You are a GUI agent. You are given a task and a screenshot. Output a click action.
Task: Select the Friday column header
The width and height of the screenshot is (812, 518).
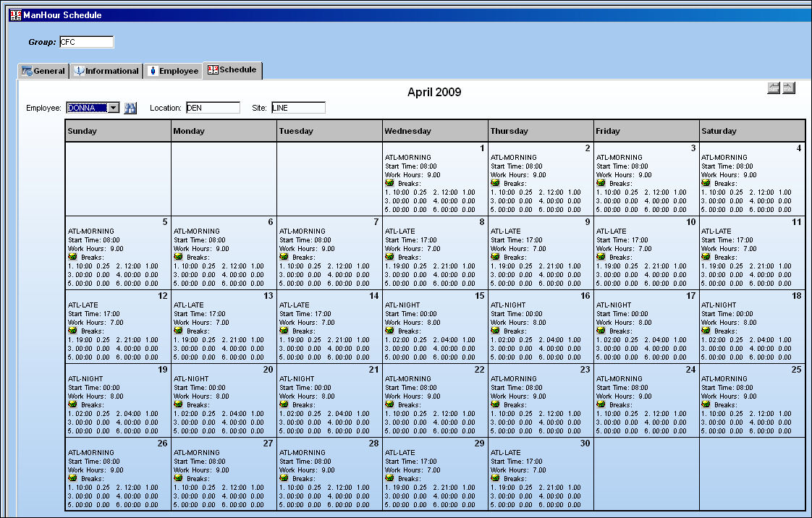[646, 131]
